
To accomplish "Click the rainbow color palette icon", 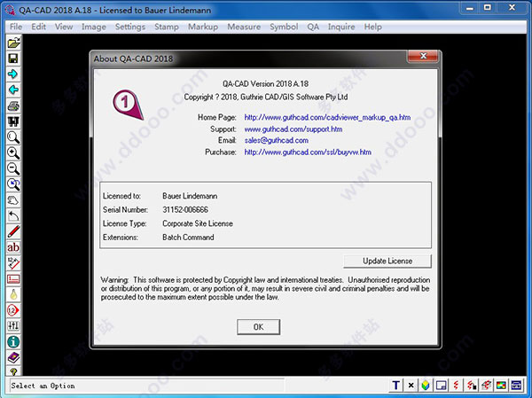I will pyautogui.click(x=501, y=385).
